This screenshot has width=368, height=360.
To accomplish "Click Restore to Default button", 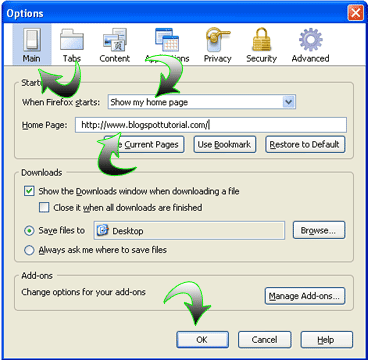I will 305,145.
